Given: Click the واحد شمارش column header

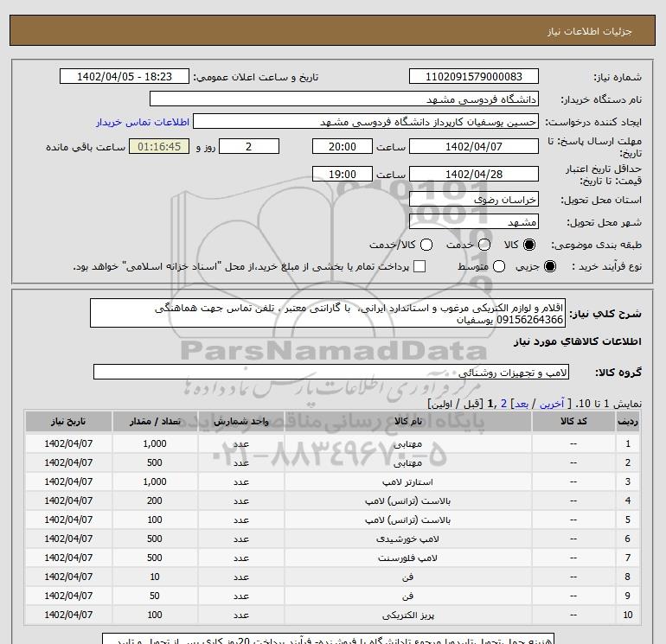Looking at the screenshot, I should [x=240, y=422].
